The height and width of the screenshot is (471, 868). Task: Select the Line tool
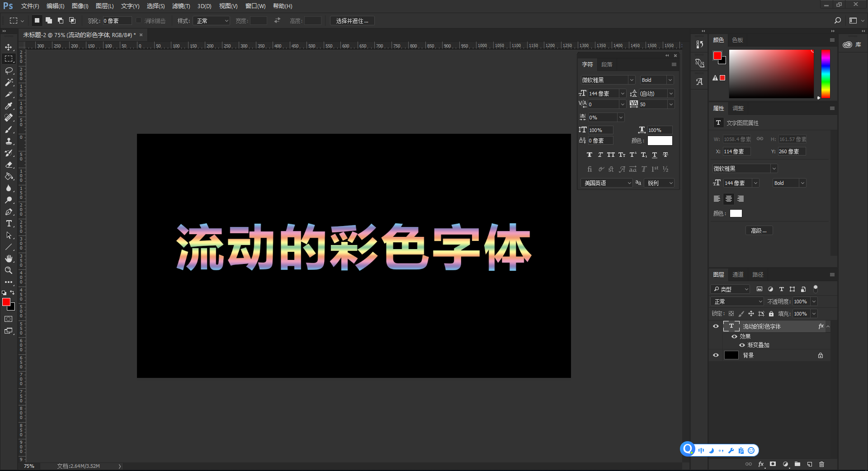(x=9, y=247)
